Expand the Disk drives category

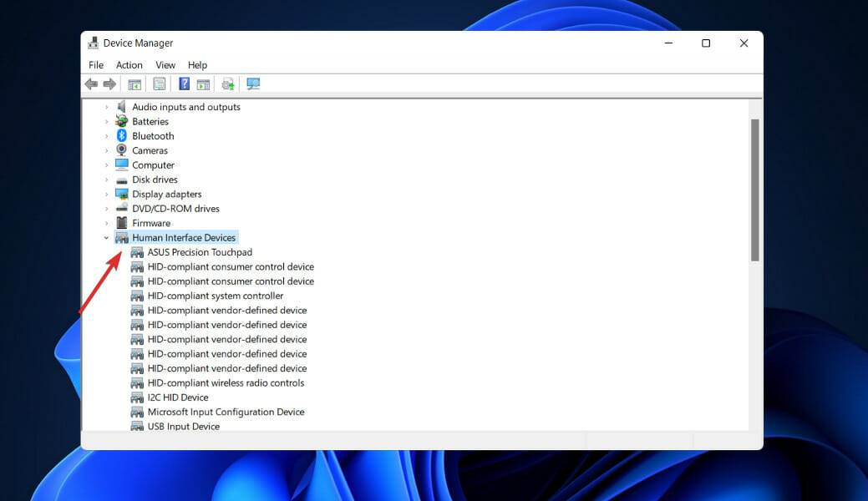point(106,180)
